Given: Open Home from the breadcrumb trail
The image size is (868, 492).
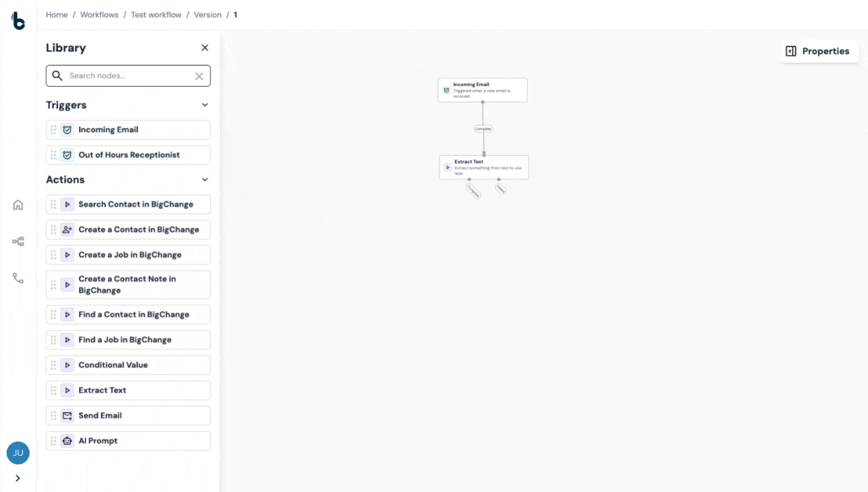Looking at the screenshot, I should (57, 14).
